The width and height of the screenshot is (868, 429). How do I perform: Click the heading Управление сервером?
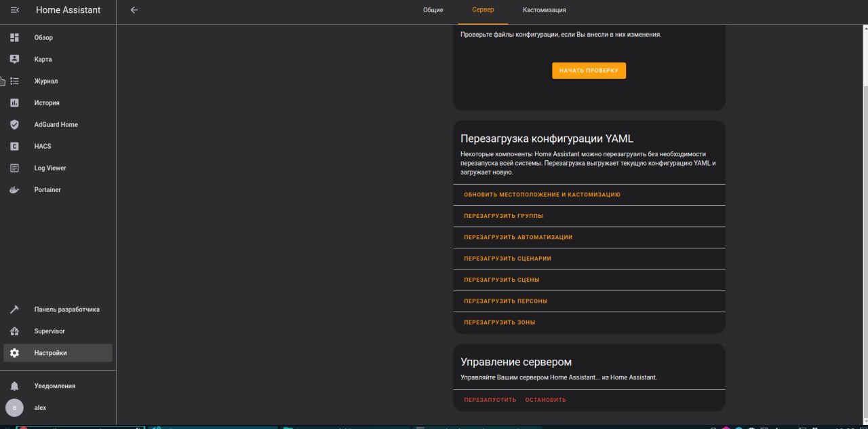(x=516, y=362)
